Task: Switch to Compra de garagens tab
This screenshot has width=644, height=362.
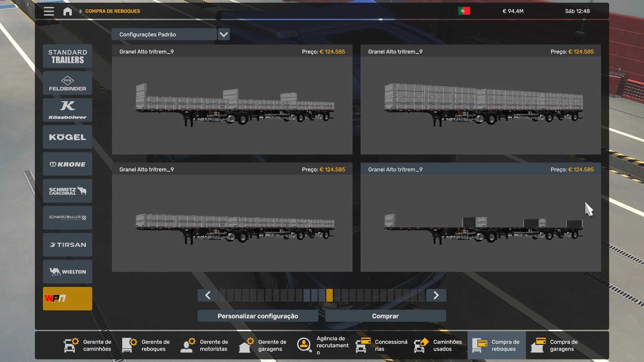Action: pyautogui.click(x=555, y=345)
